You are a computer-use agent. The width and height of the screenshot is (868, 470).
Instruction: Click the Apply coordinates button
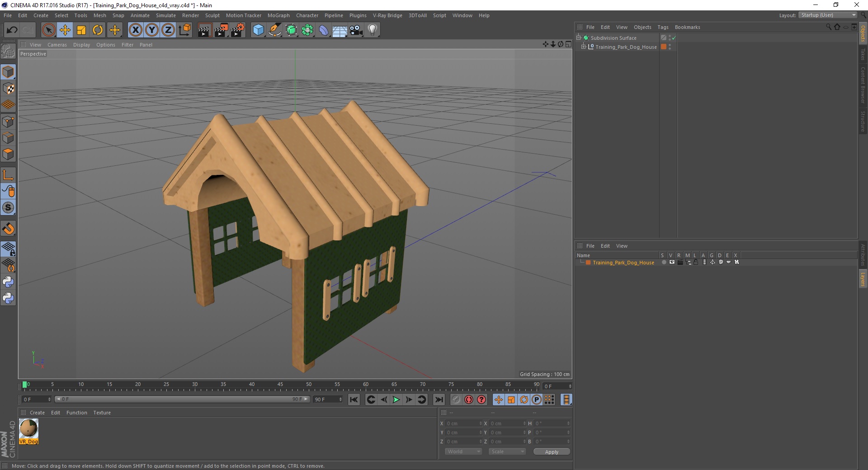coord(552,452)
